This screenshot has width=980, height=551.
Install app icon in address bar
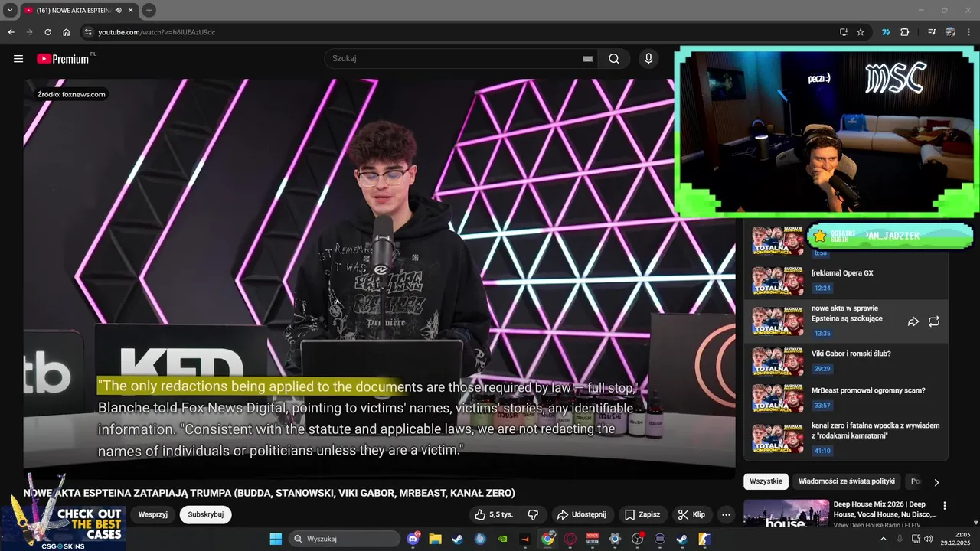(x=844, y=32)
